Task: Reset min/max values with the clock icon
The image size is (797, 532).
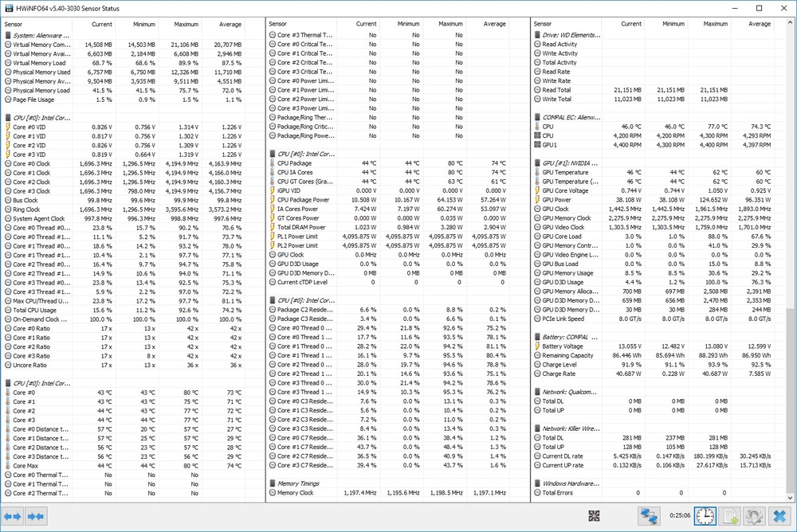Action: pos(705,517)
